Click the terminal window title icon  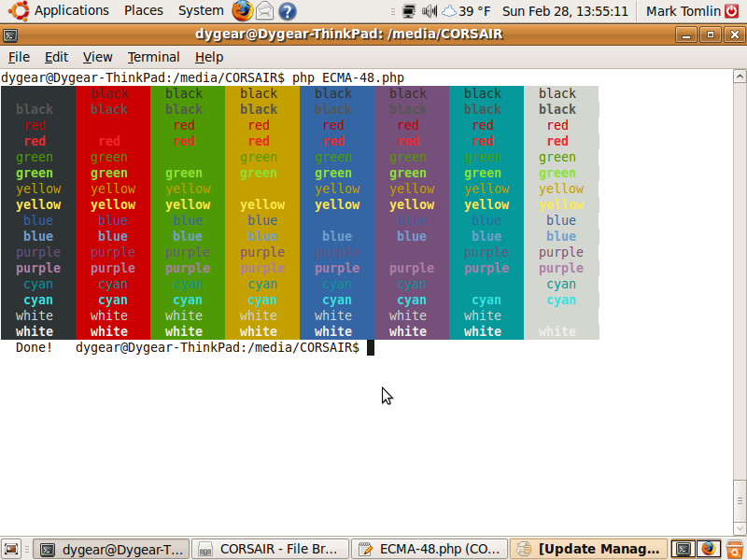click(x=10, y=35)
